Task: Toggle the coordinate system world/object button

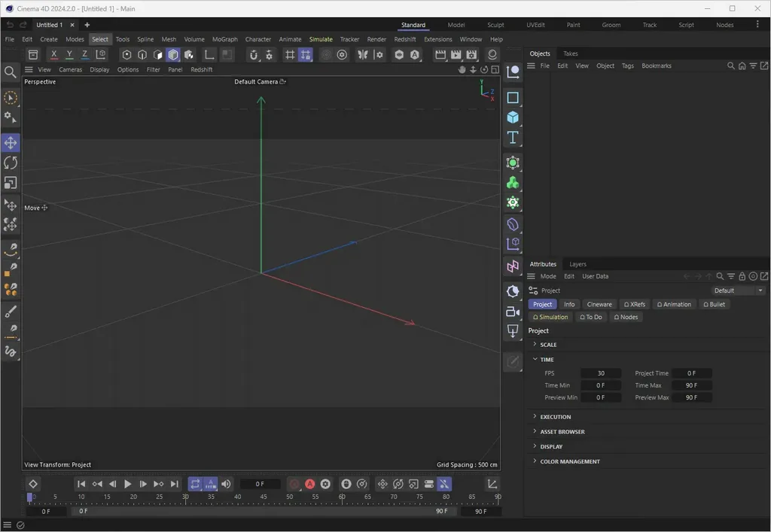Action: click(101, 54)
